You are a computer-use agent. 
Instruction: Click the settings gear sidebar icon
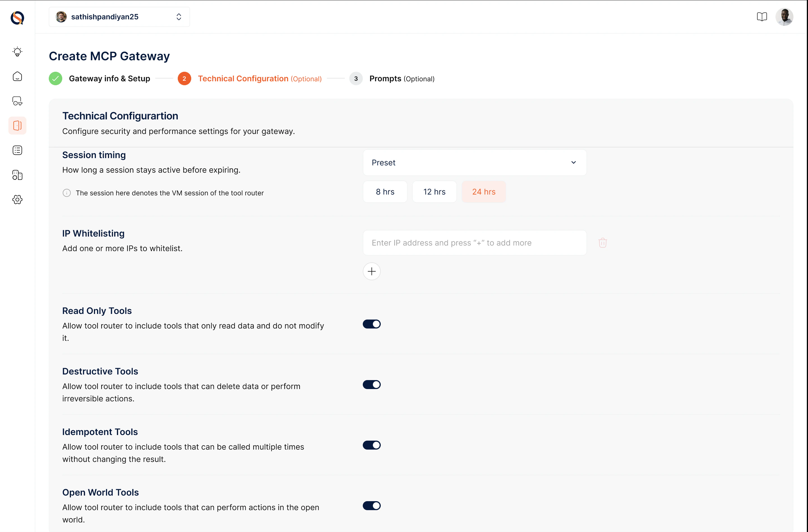pos(17,200)
